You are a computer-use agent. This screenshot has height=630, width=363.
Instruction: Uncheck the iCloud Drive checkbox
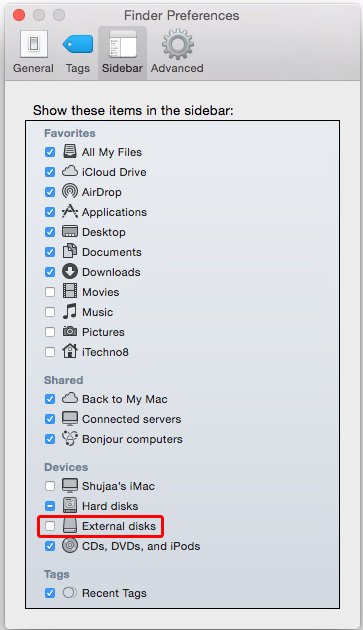[50, 172]
